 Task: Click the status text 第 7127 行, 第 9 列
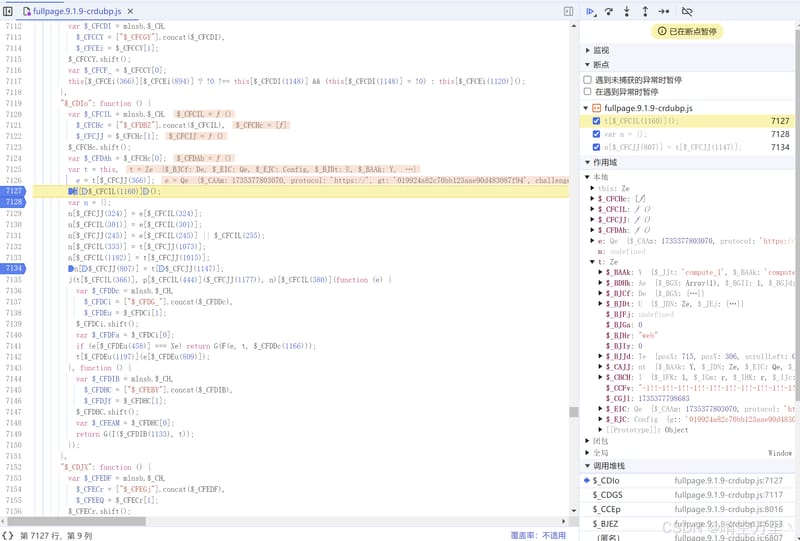point(56,535)
